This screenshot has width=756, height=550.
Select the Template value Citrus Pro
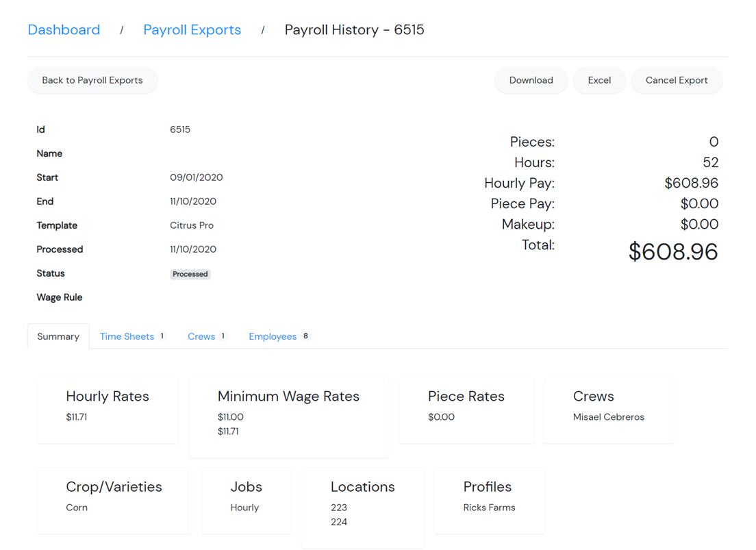tap(192, 225)
